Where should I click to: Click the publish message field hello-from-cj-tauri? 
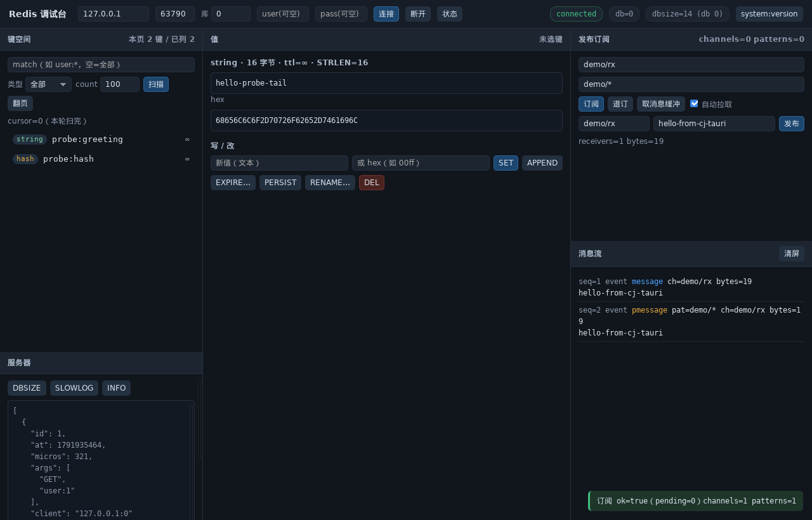[x=714, y=124]
